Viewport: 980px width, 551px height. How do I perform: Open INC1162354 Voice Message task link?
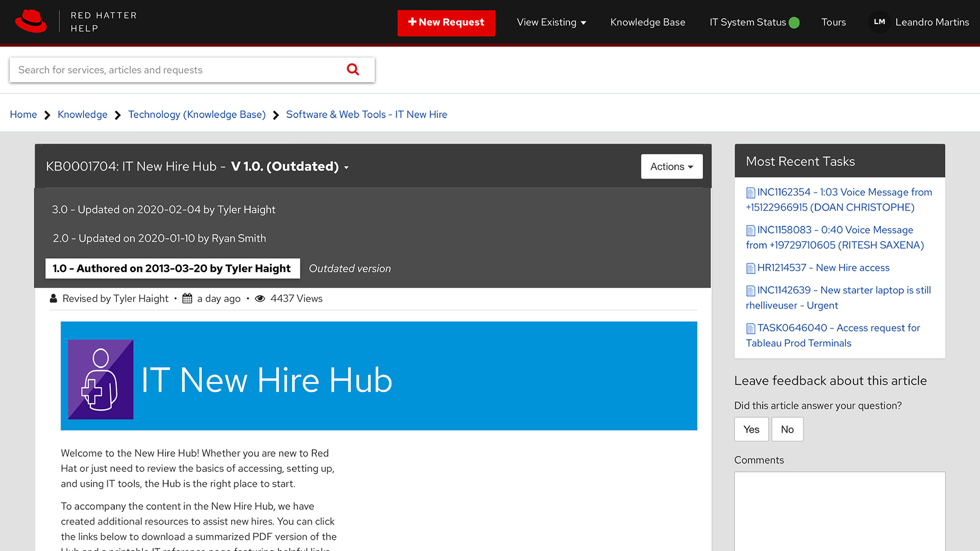tap(839, 200)
